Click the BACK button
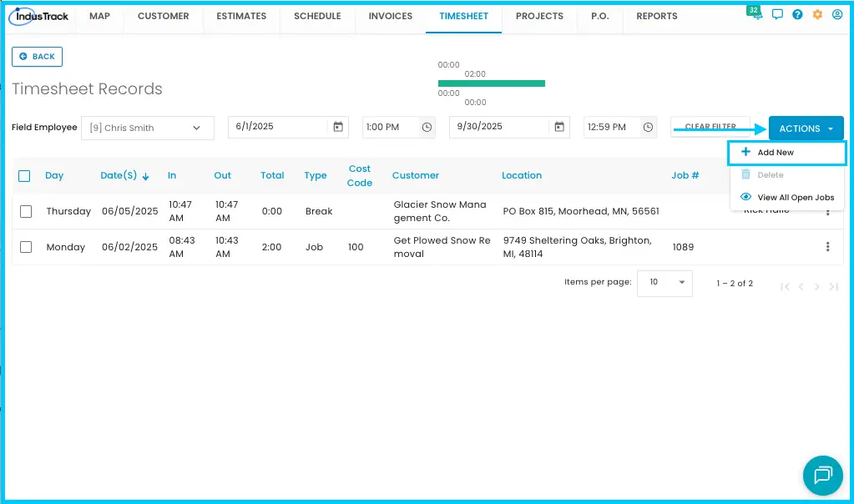The width and height of the screenshot is (854, 504). coord(37,57)
